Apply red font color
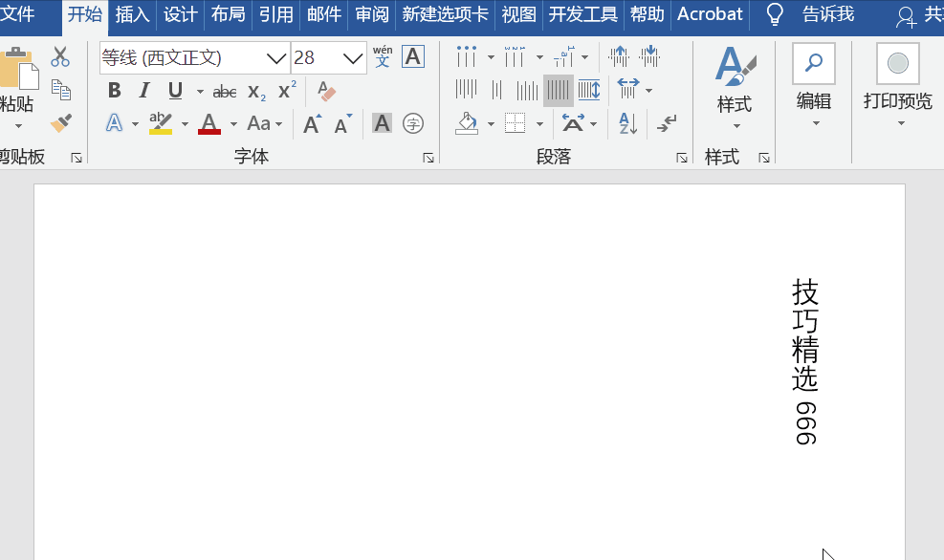The width and height of the screenshot is (944, 560). click(209, 123)
